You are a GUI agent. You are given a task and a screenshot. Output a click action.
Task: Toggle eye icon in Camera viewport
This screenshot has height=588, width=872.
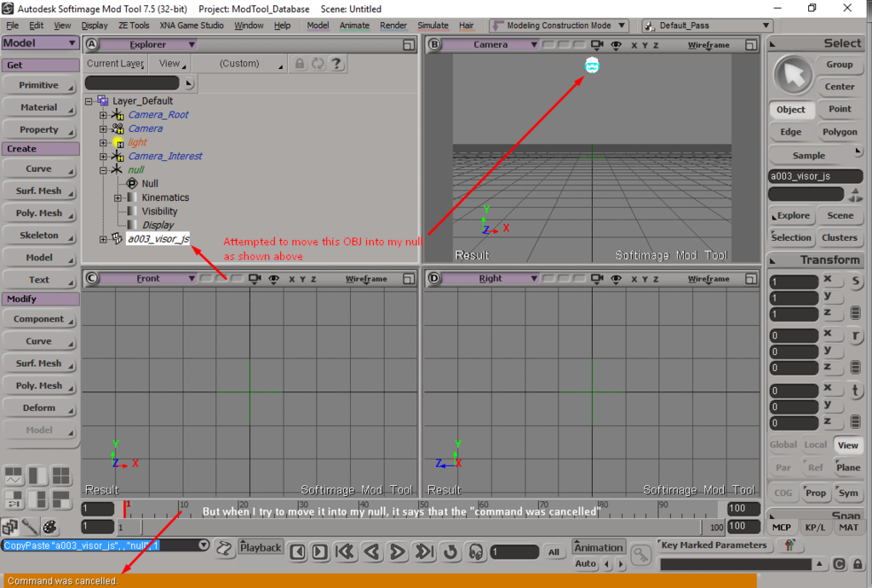[617, 46]
